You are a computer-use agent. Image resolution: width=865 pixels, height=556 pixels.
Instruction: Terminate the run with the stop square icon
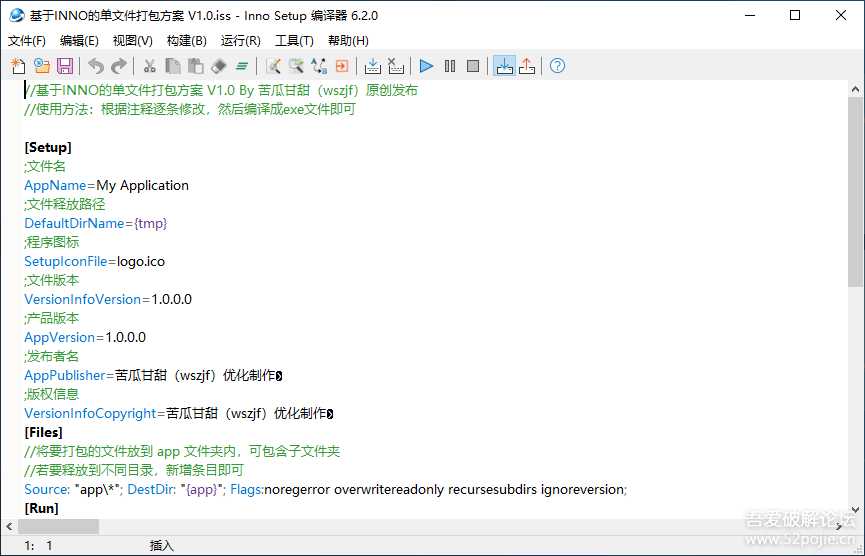(473, 66)
